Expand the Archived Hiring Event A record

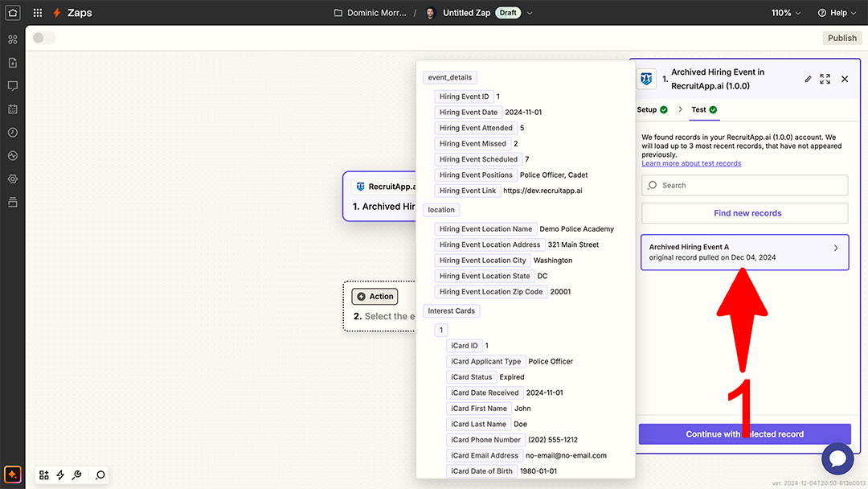744,253
